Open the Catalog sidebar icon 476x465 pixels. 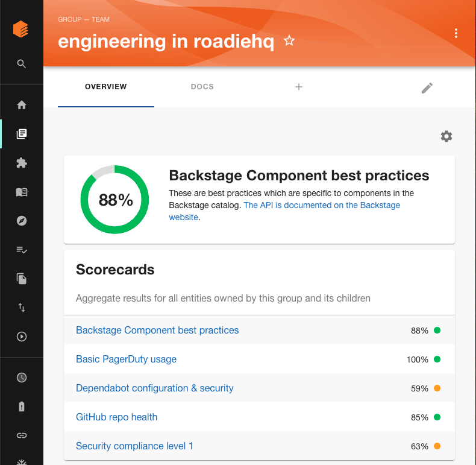point(22,134)
